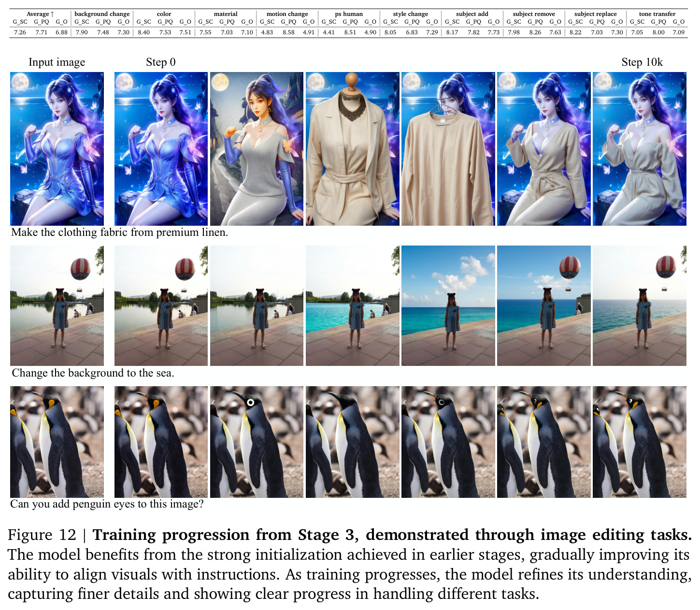This screenshot has height=610, width=700.
Task: Click the 'Change the background to the sea.' caption
Action: [x=93, y=373]
